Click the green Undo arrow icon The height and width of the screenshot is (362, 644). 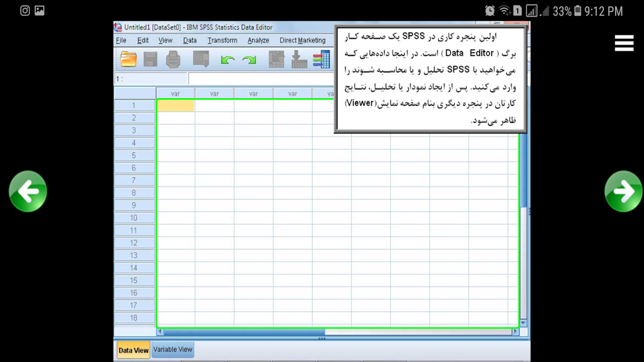228,60
